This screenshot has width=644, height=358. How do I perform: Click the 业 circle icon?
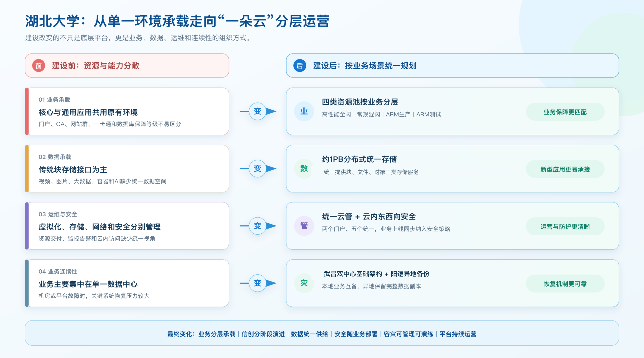[304, 111]
